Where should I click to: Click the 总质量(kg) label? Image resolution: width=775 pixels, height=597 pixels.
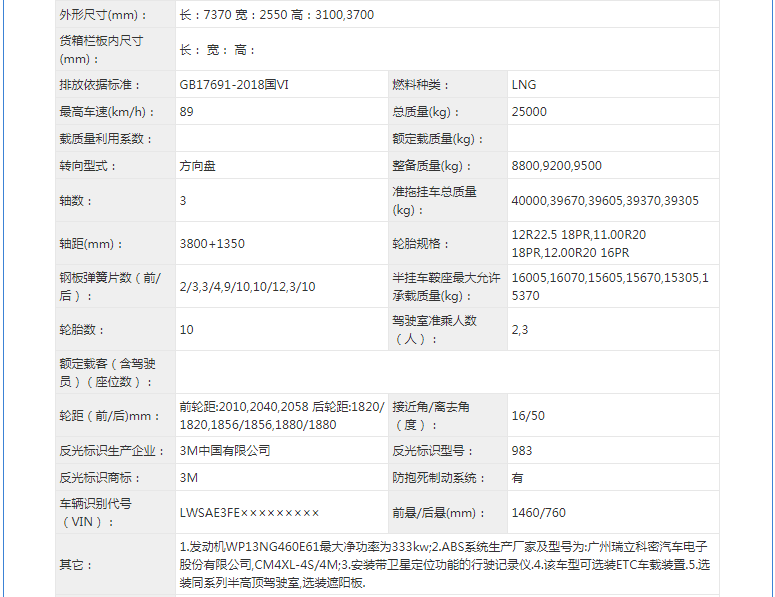point(426,112)
